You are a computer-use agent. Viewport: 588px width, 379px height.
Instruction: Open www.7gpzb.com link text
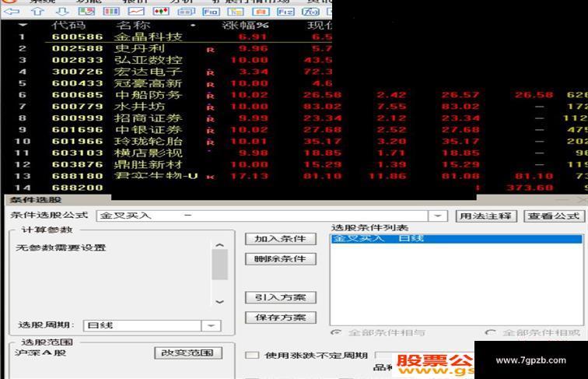click(x=531, y=360)
